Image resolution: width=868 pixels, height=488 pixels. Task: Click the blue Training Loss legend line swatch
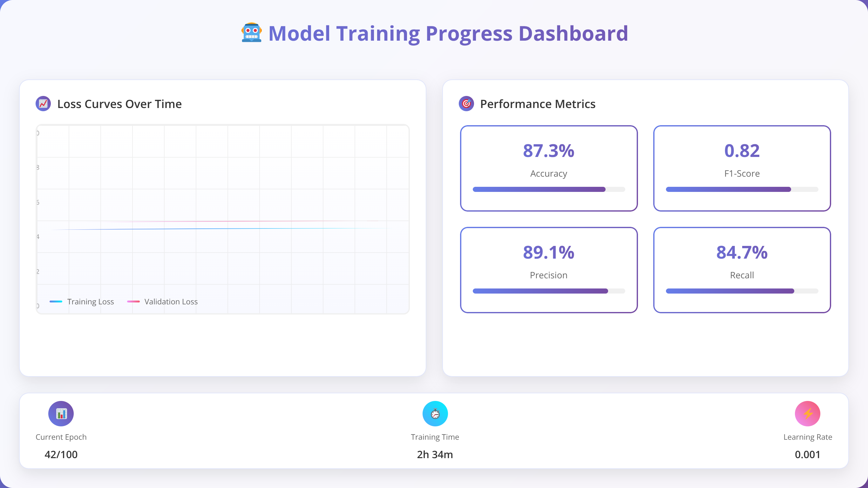[56, 302]
